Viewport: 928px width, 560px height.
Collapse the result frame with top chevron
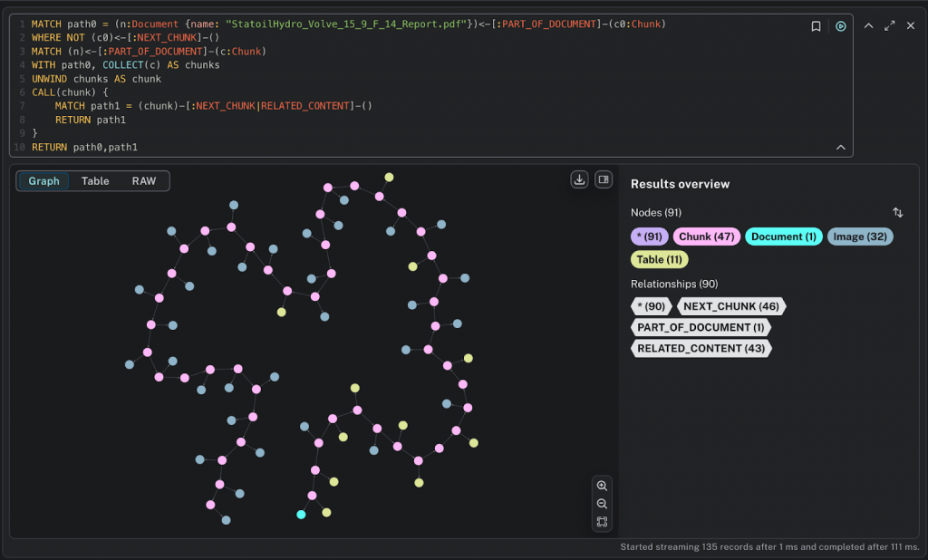(868, 25)
